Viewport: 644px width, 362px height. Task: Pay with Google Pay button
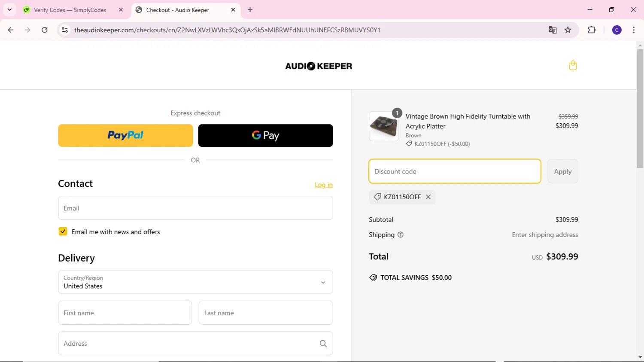pos(265,136)
